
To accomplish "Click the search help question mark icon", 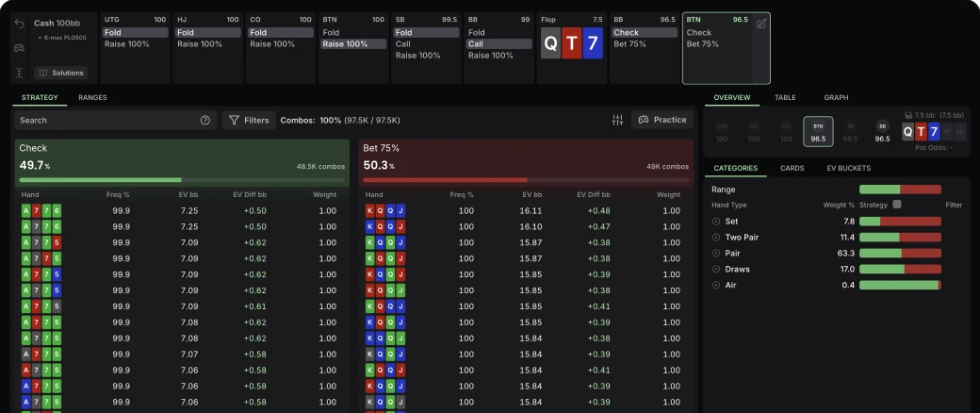I will click(205, 120).
